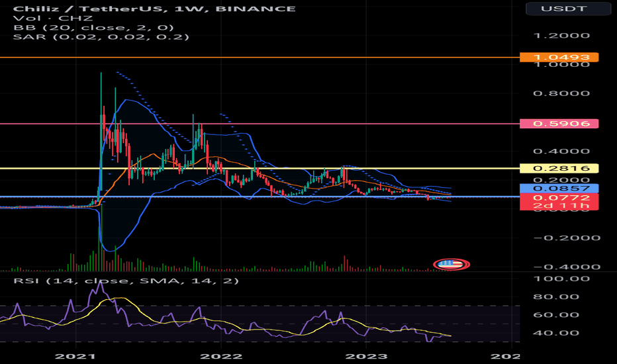Click the Chiliz / TetherUS symbol title
The width and height of the screenshot is (617, 364).
154,8
